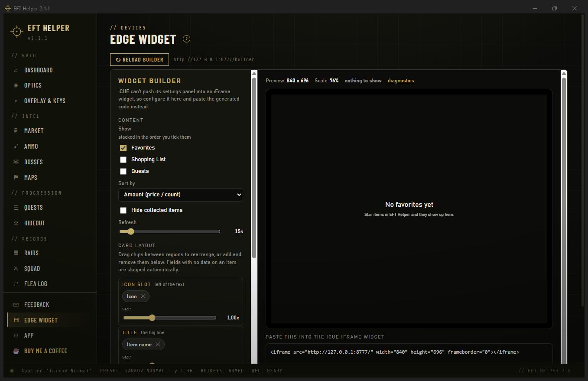Open the Sort by dropdown
The width and height of the screenshot is (588, 381).
click(x=181, y=195)
